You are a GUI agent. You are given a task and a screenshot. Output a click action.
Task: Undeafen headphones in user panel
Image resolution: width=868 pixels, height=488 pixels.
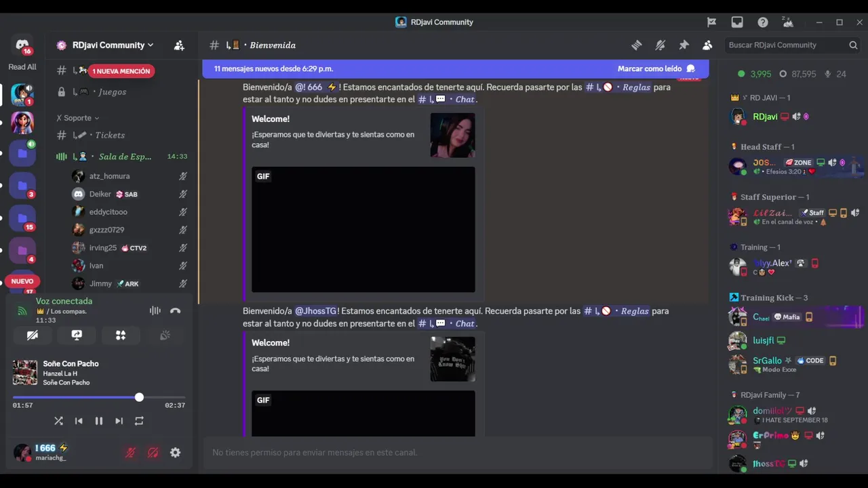click(153, 453)
